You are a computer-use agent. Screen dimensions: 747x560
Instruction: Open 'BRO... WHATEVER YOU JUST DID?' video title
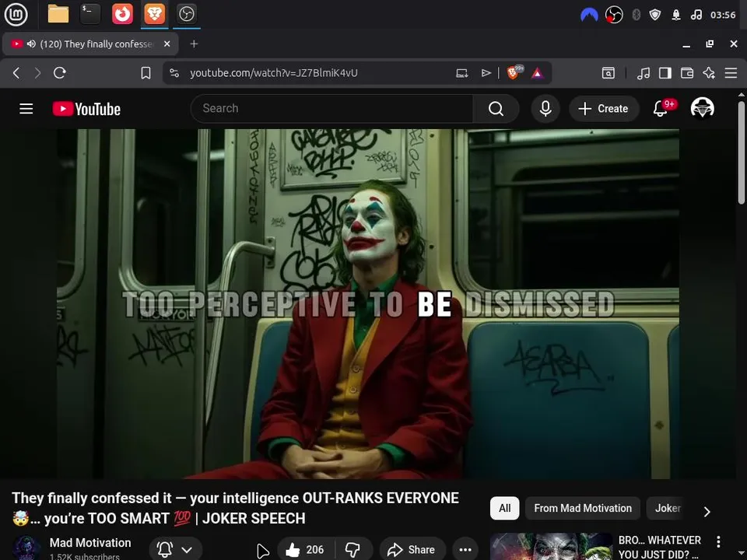coord(660,547)
